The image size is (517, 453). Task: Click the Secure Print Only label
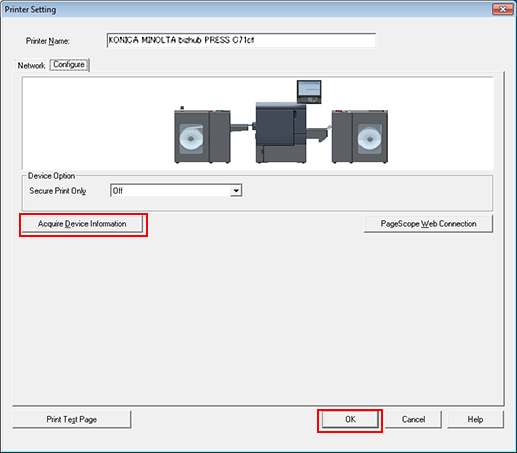58,191
